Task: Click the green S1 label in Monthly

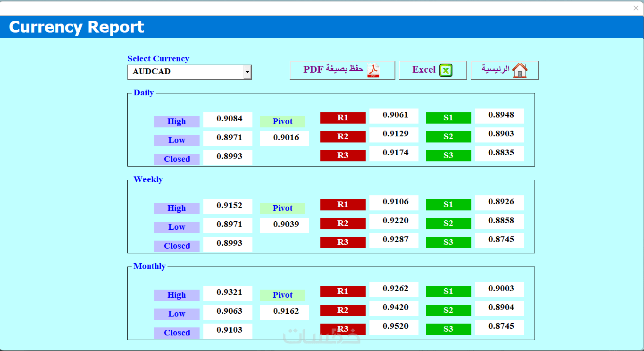Action: (x=449, y=292)
